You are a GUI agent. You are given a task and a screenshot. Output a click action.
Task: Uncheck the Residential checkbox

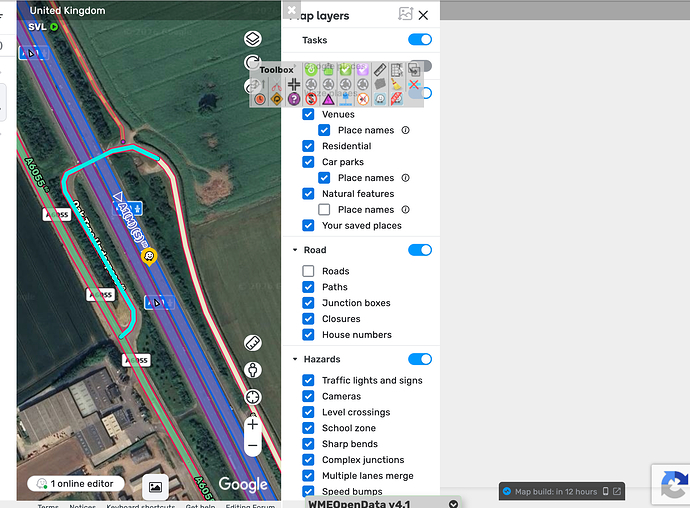tap(308, 146)
